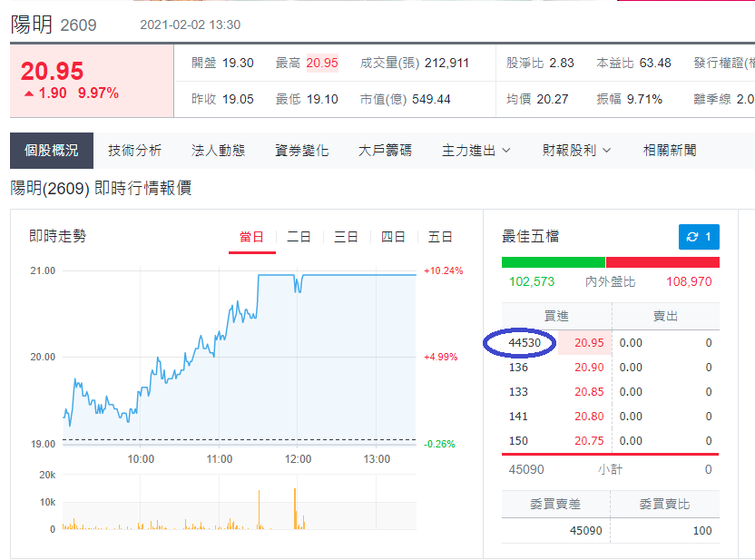Click the +10.24% chart axis label
755x560 pixels.
click(443, 271)
